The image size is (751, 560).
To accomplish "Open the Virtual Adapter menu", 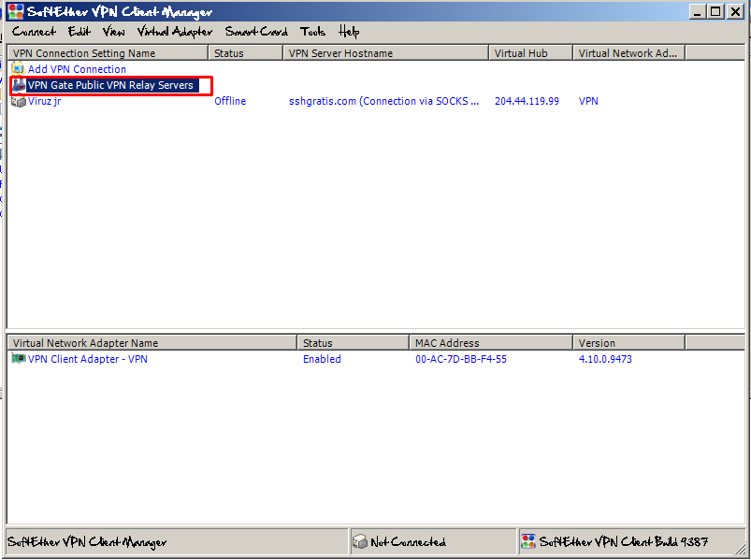I will (175, 32).
